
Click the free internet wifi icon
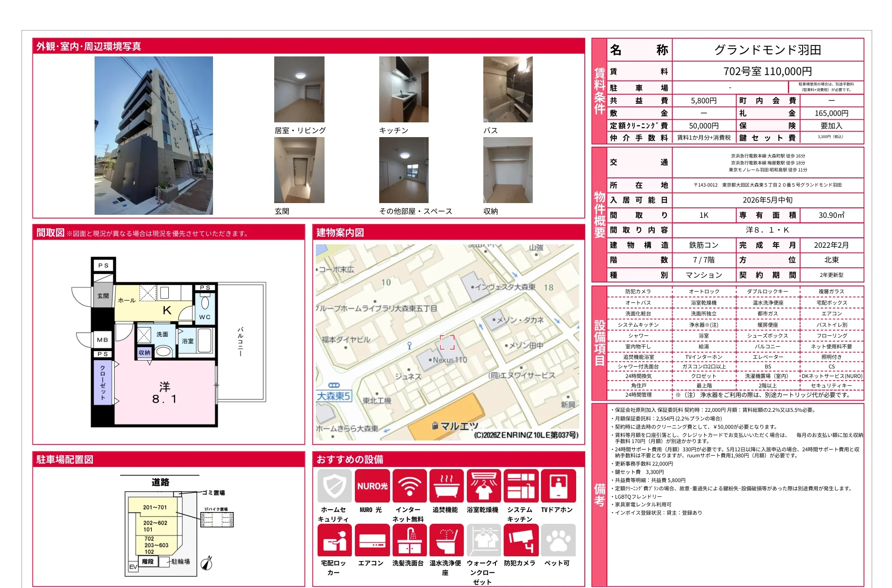point(409,486)
